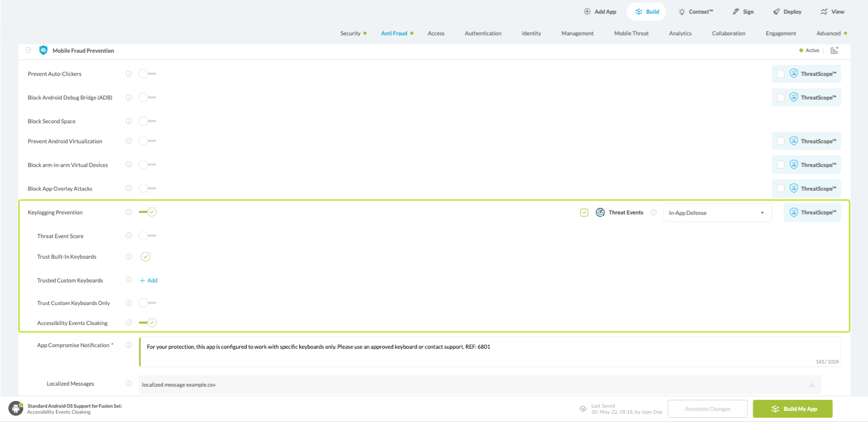Viewport: 868px width, 422px height.
Task: Uncheck the Threat Events checkbox
Action: point(584,212)
